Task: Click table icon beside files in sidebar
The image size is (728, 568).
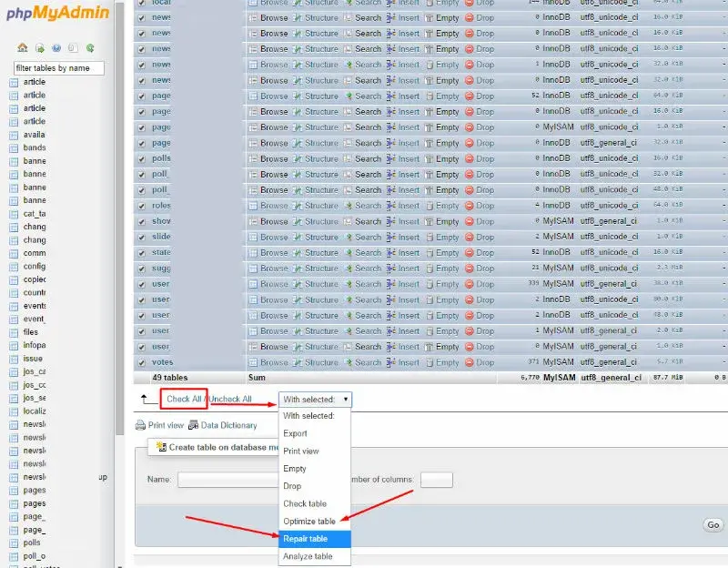Action: 14,332
